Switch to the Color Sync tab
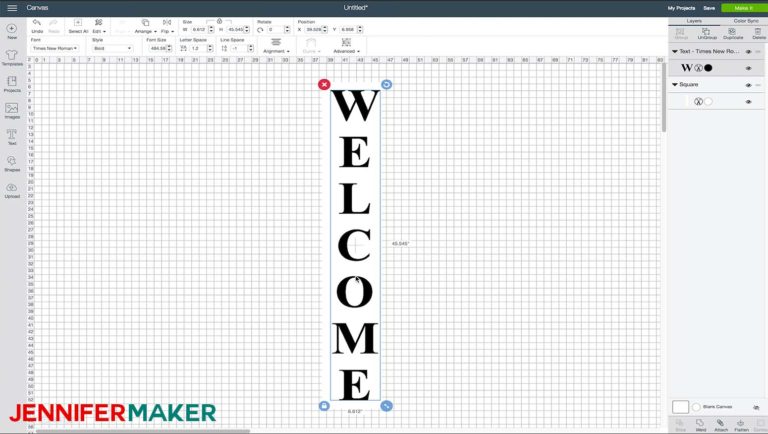Image resolution: width=768 pixels, height=434 pixels. tap(745, 21)
